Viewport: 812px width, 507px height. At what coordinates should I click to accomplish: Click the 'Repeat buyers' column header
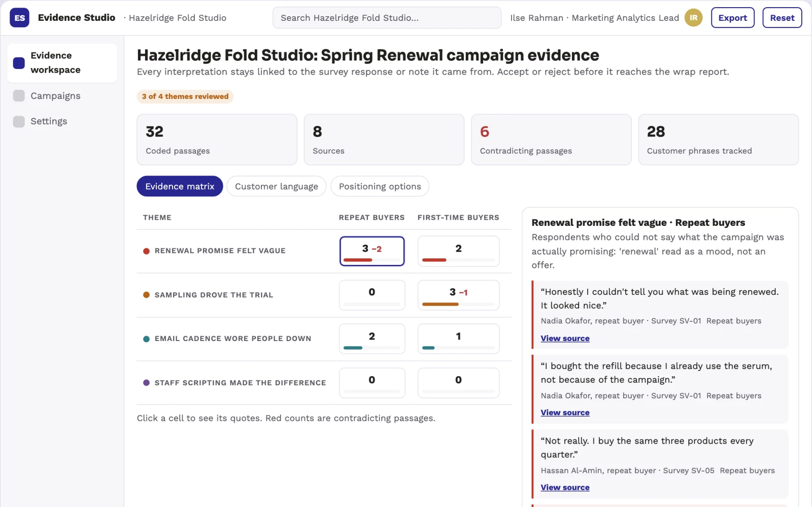pyautogui.click(x=371, y=217)
